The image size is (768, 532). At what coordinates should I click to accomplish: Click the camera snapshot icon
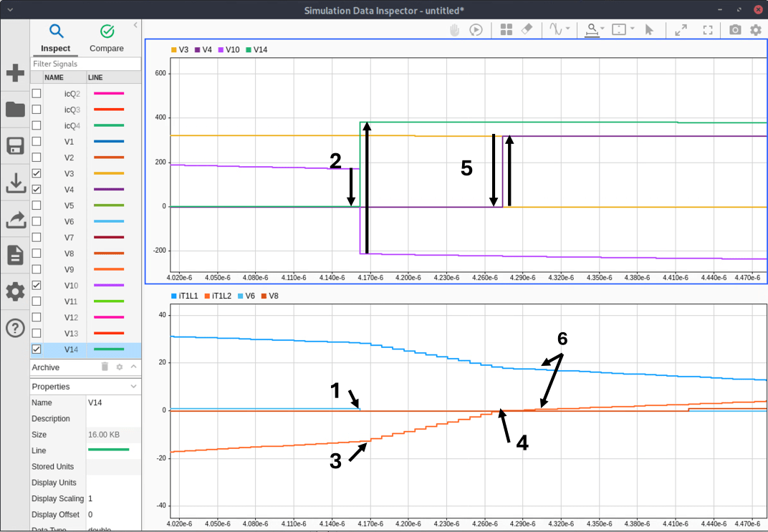(x=735, y=29)
